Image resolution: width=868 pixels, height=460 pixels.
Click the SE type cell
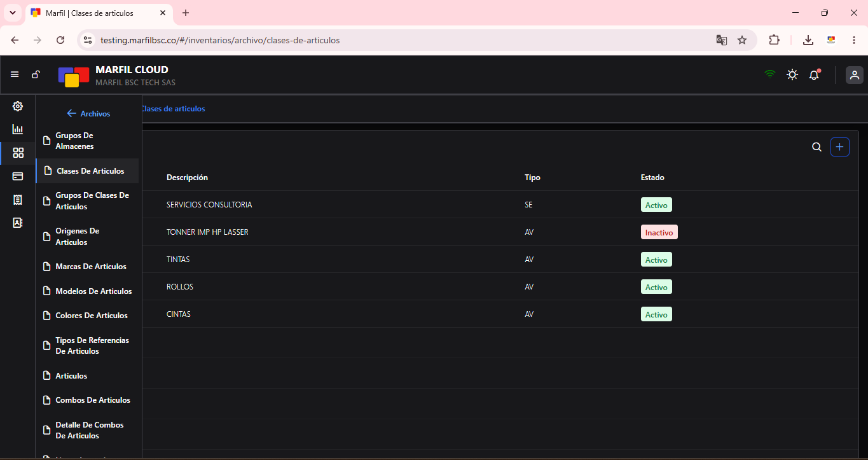pyautogui.click(x=529, y=205)
